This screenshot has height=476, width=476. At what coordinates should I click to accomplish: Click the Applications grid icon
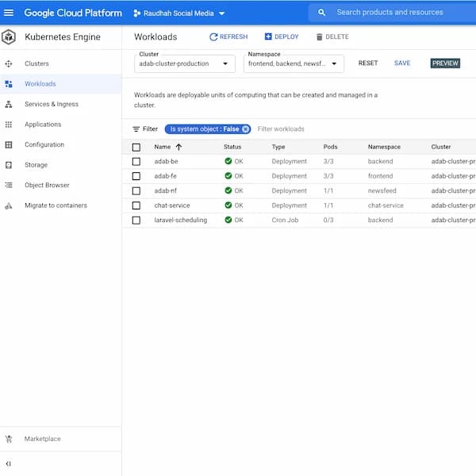[x=9, y=125]
